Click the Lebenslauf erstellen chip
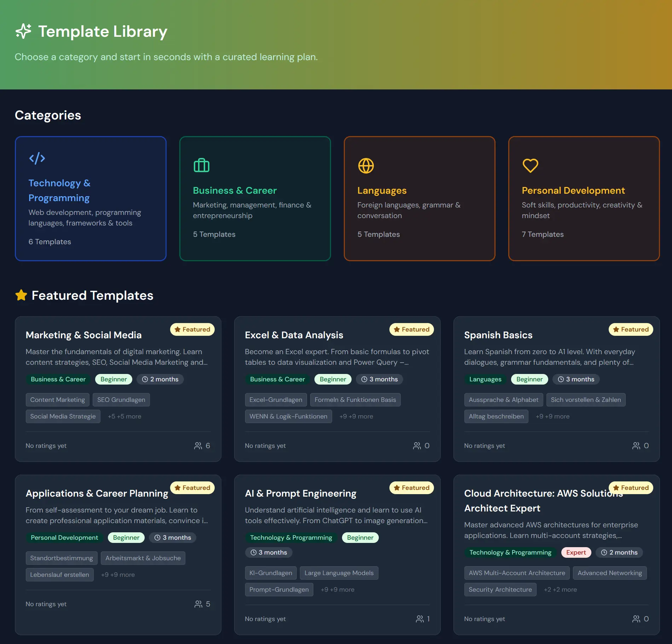 60,575
